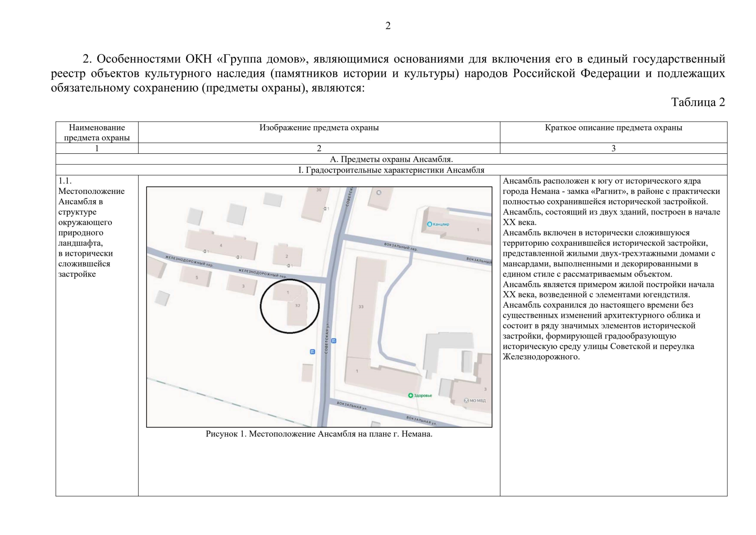Click the header "Наименование предмета охраны"

pos(97,132)
